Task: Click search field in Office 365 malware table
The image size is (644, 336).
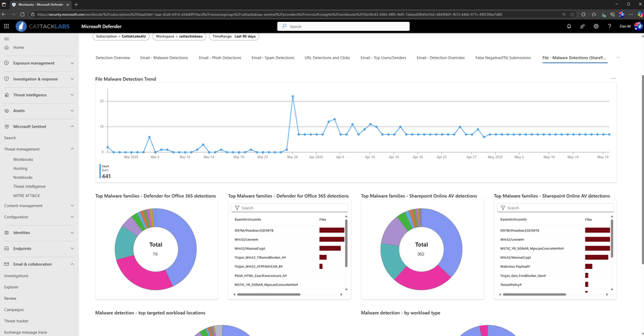Action: click(x=290, y=208)
